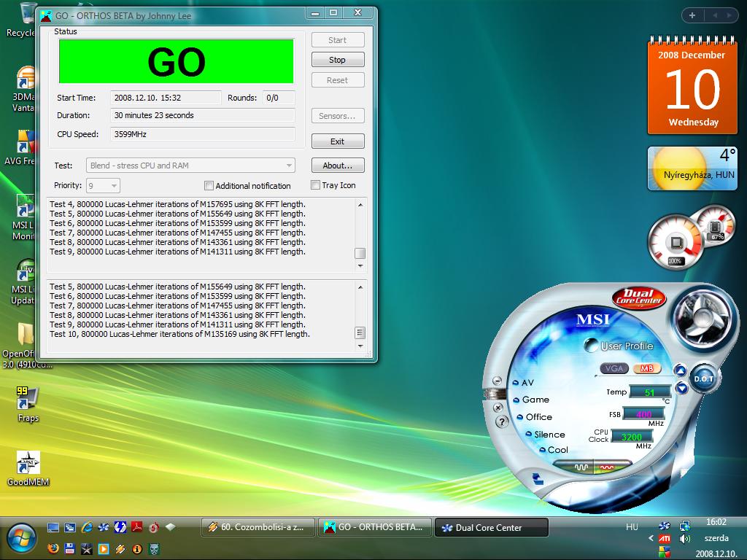Click Switch Between Windows in Quick Launch

pos(70,527)
